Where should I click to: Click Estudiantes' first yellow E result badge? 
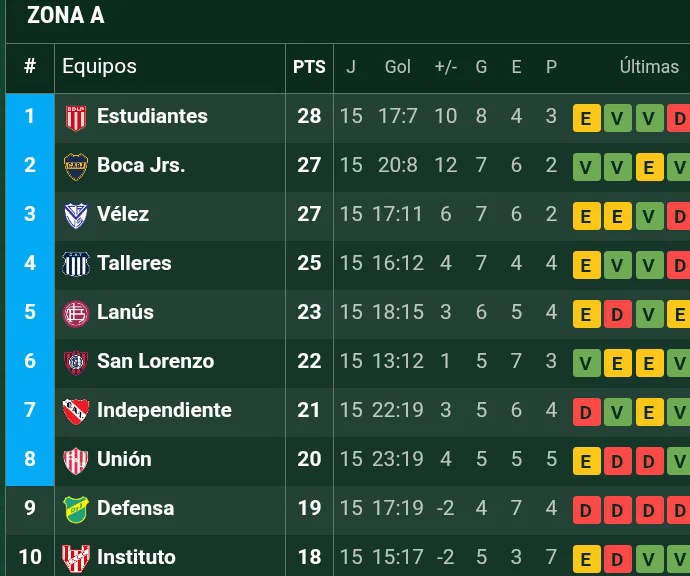587,118
